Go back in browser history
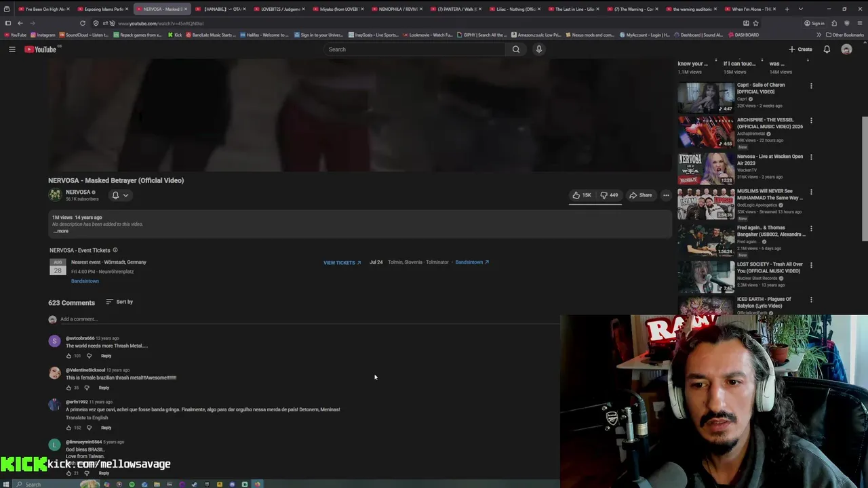 point(20,23)
